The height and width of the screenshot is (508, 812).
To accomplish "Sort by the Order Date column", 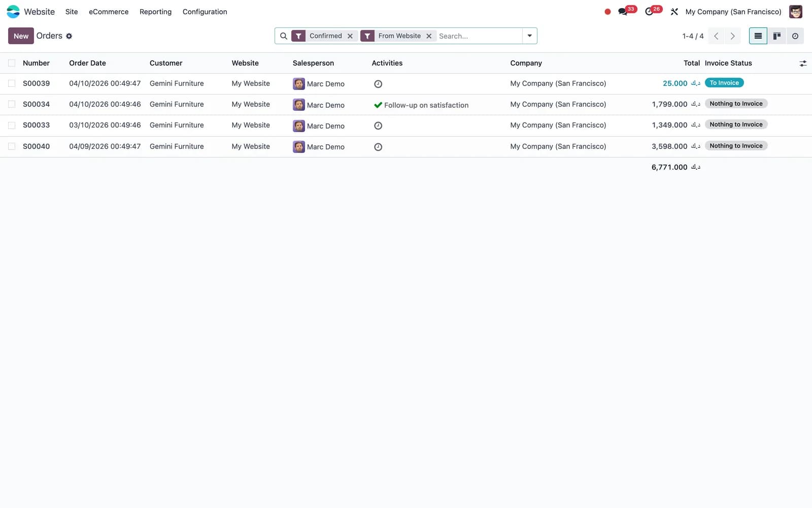I will (88, 63).
